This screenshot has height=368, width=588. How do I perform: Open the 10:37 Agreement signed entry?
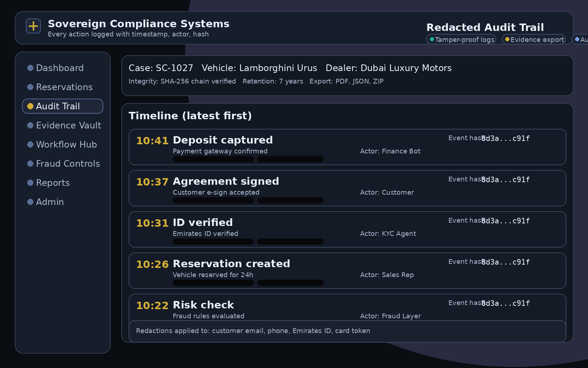347,188
